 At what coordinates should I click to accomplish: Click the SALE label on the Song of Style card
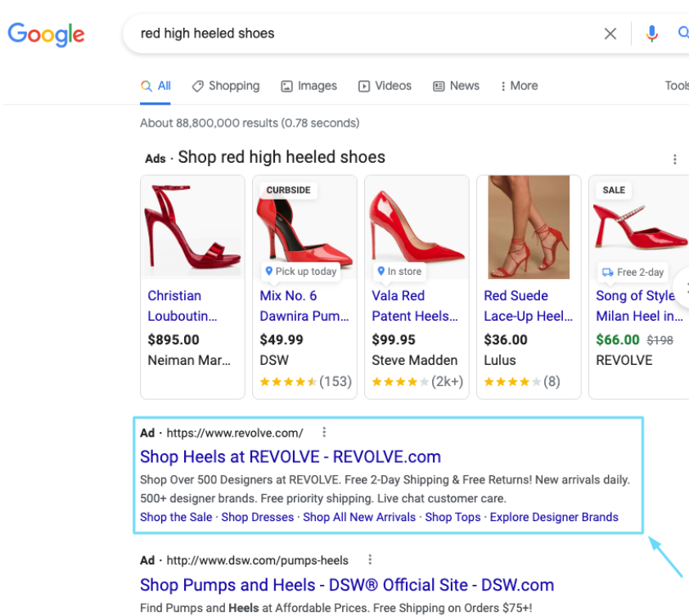point(614,191)
